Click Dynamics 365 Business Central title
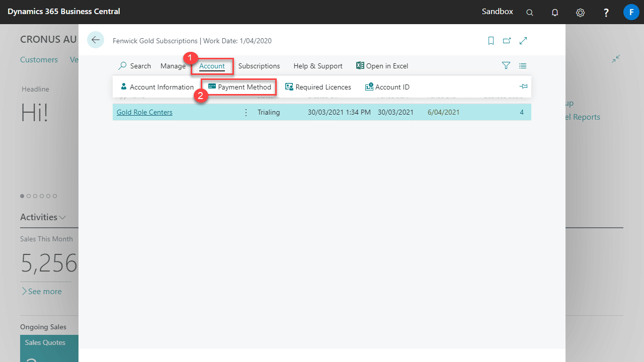Image resolution: width=644 pixels, height=362 pixels. coord(64,11)
